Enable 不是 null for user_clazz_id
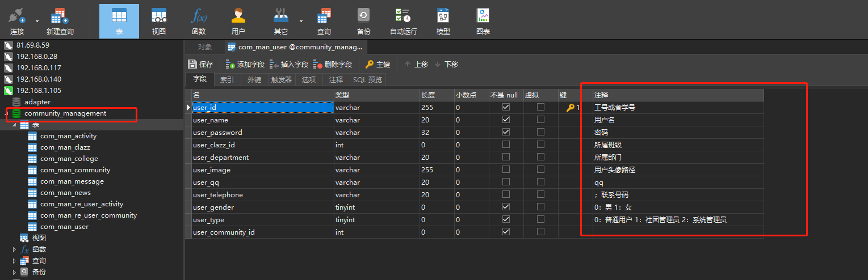The height and width of the screenshot is (280, 868). [x=506, y=145]
